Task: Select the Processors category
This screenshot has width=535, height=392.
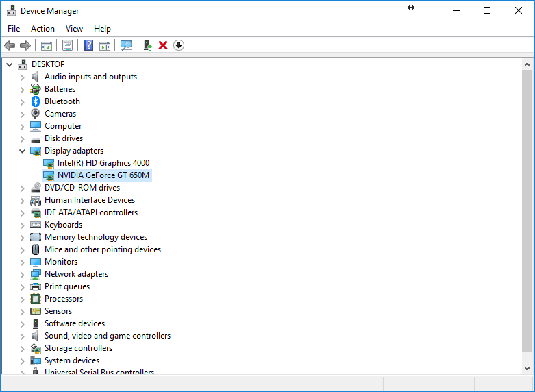Action: coord(63,299)
